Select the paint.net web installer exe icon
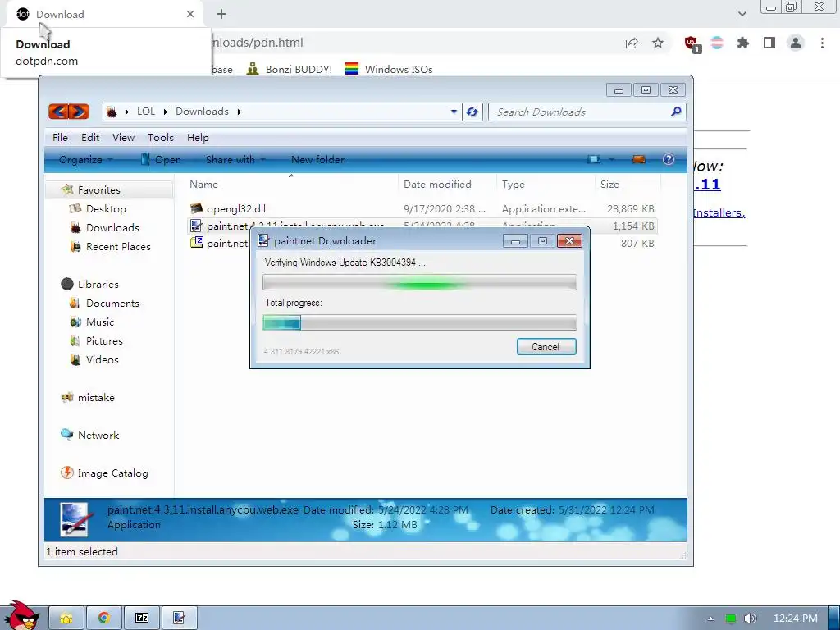The image size is (840, 630). point(197,226)
